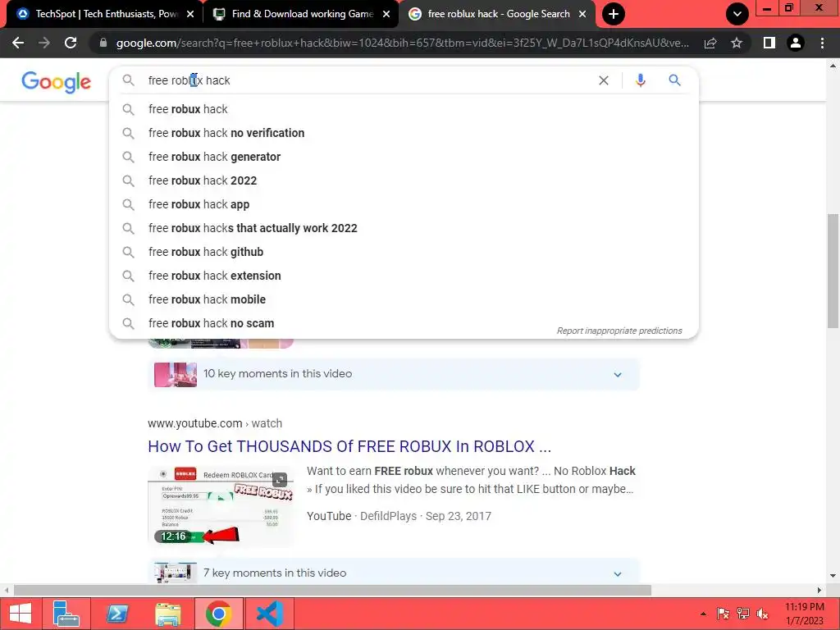
Task: Start voice search with microphone
Action: coord(640,80)
